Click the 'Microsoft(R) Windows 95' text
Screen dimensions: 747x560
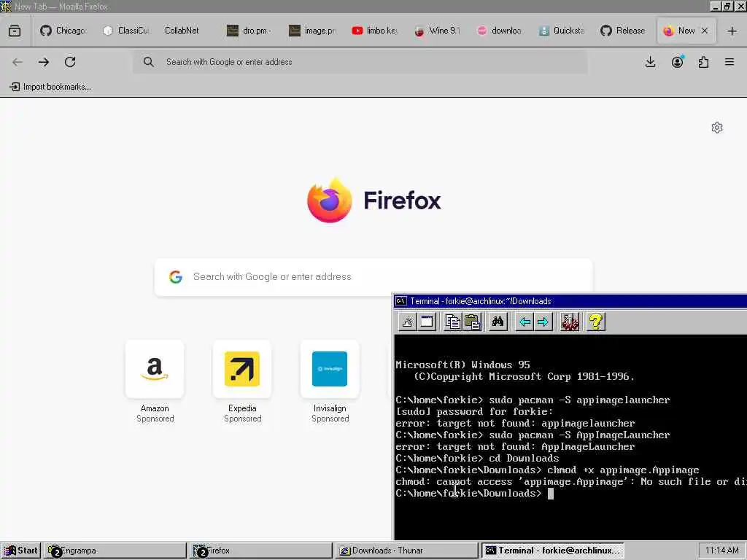[462, 365]
